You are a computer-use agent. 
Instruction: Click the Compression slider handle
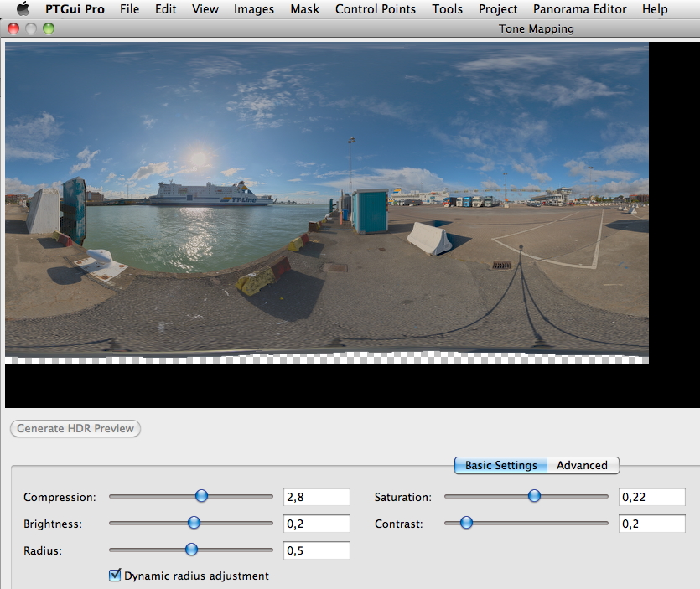coord(201,496)
